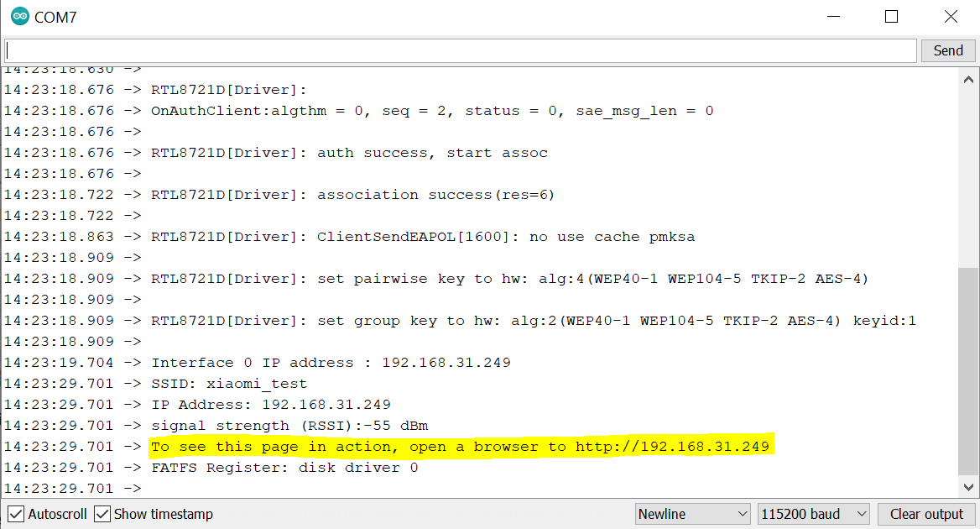Image resolution: width=980 pixels, height=529 pixels.
Task: Click the vertical scrollbar thumb
Action: [x=968, y=371]
